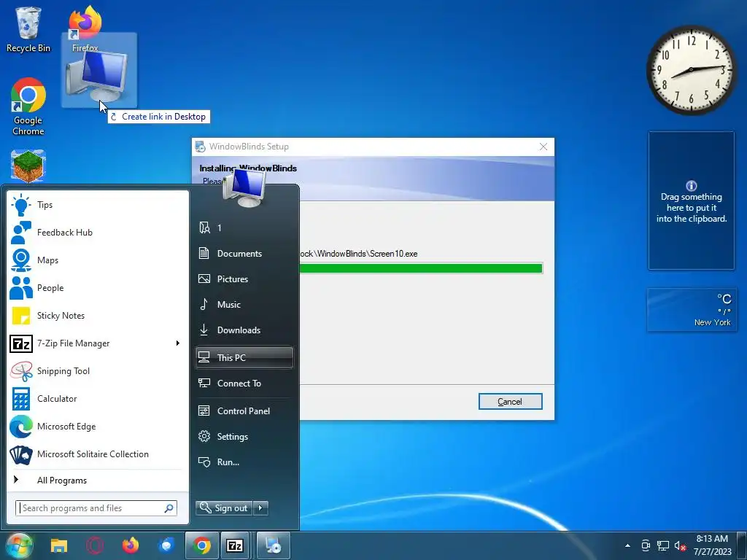Launch Opera from the taskbar

(x=95, y=545)
